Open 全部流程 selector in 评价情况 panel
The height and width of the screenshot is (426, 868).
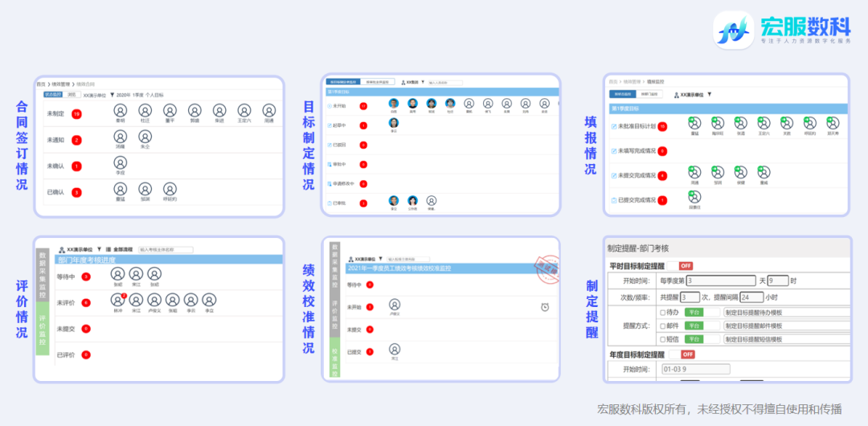point(124,250)
